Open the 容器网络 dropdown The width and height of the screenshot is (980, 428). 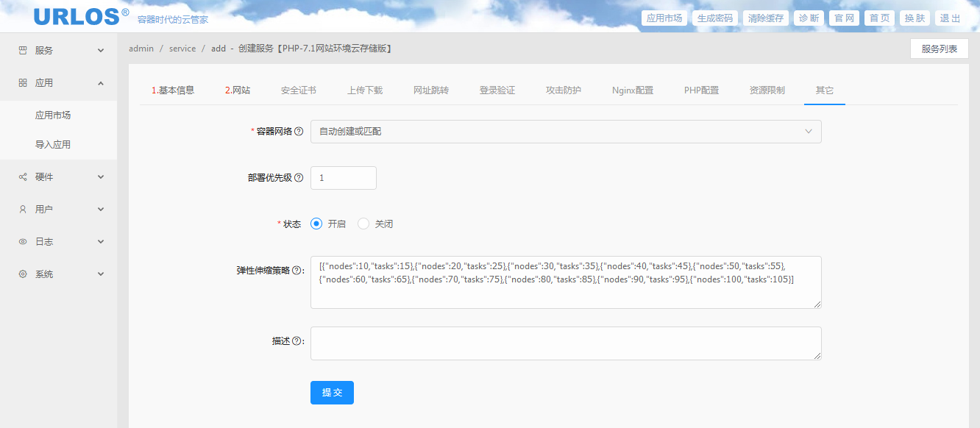565,132
